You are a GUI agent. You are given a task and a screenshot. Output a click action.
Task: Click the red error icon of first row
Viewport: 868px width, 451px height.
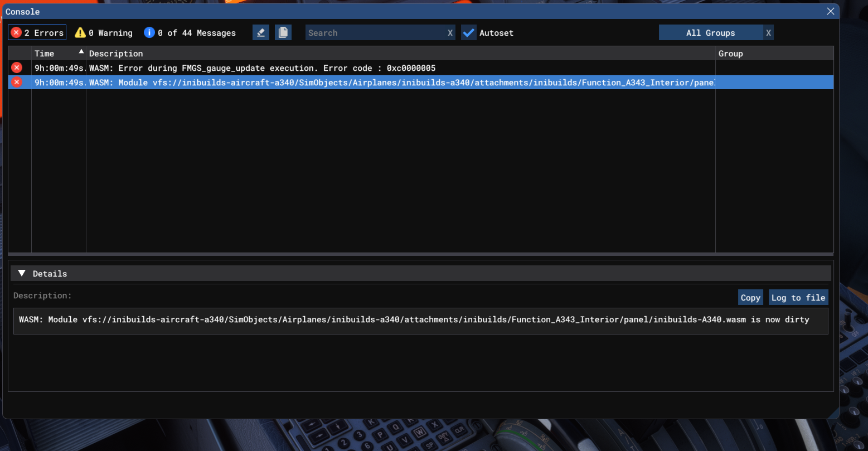pyautogui.click(x=17, y=68)
